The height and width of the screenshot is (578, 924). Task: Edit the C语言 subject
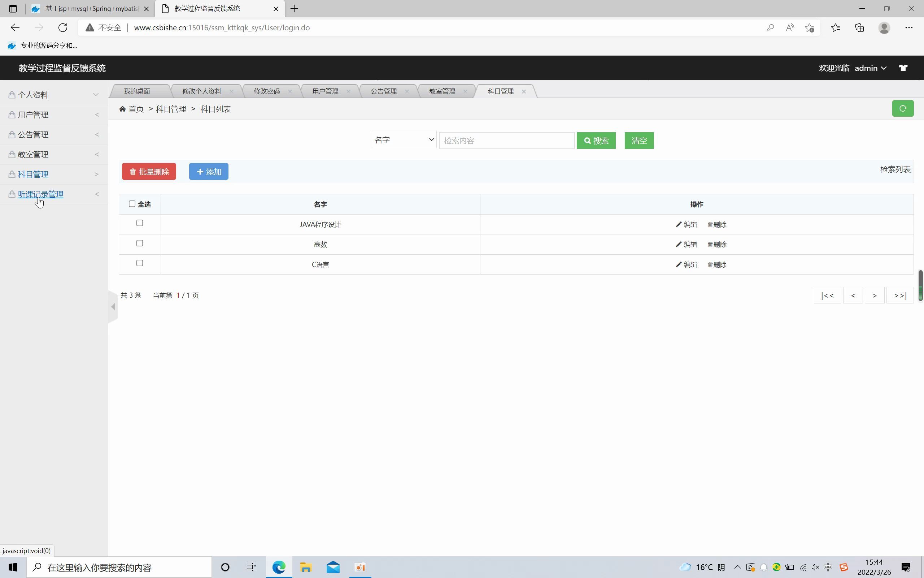coord(687,264)
